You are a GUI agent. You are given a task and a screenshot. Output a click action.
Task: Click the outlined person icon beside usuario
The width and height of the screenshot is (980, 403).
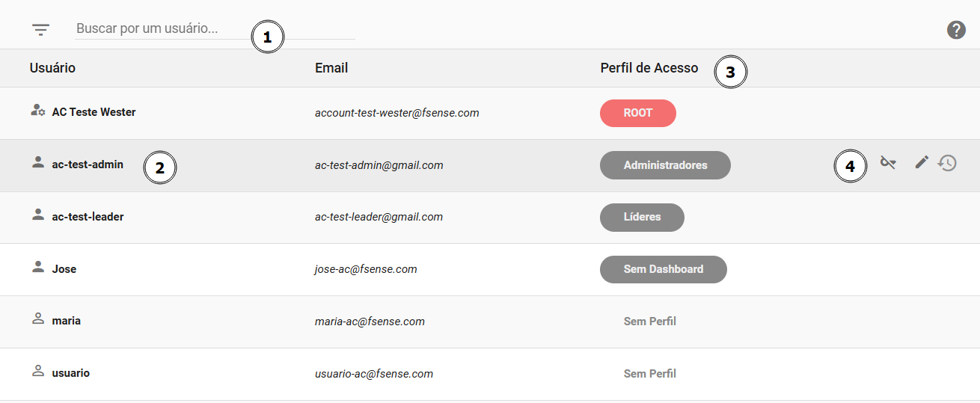coord(38,371)
